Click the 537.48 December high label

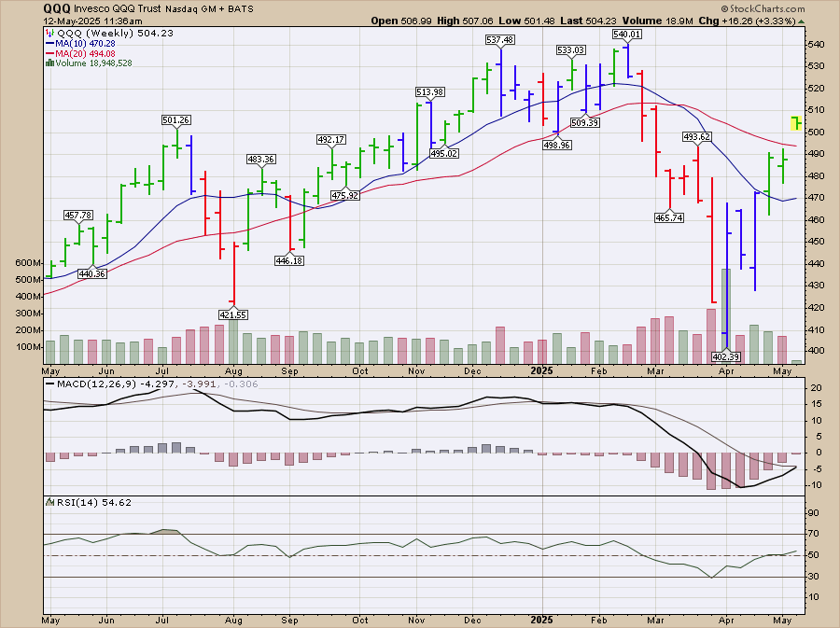click(x=501, y=40)
